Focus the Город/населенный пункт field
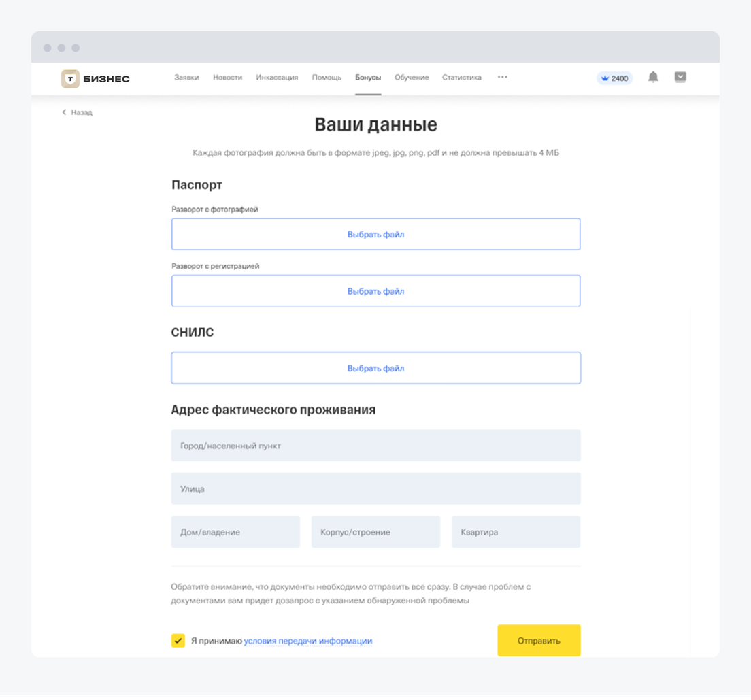751x700 pixels. coord(375,446)
